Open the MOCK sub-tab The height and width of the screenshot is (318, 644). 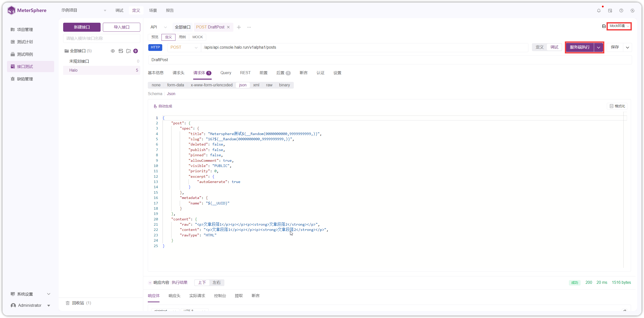tap(197, 37)
